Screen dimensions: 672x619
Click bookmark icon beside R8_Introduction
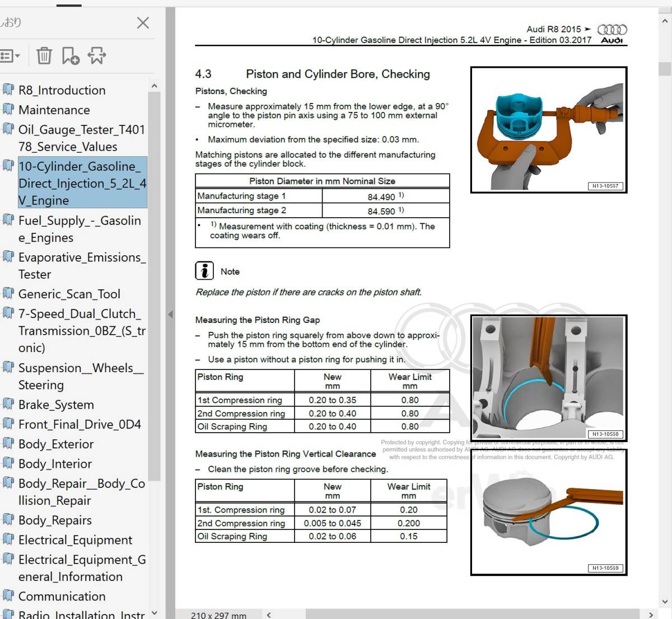(8, 90)
